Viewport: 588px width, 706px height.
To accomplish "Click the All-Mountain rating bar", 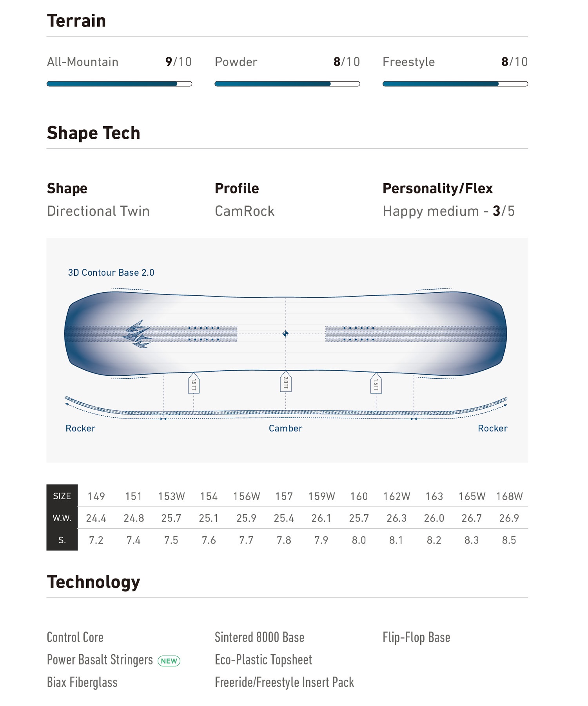I will (x=119, y=84).
